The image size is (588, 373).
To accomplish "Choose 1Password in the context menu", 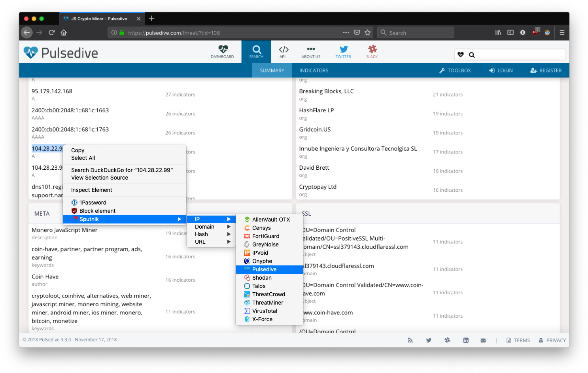I will pos(125,203).
